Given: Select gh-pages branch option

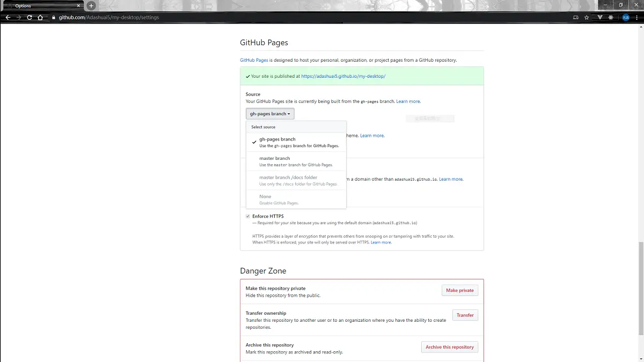Looking at the screenshot, I should click(296, 142).
